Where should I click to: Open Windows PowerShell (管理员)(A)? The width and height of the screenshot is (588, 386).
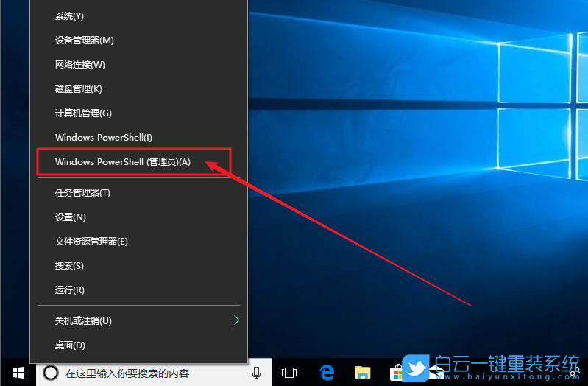click(122, 161)
